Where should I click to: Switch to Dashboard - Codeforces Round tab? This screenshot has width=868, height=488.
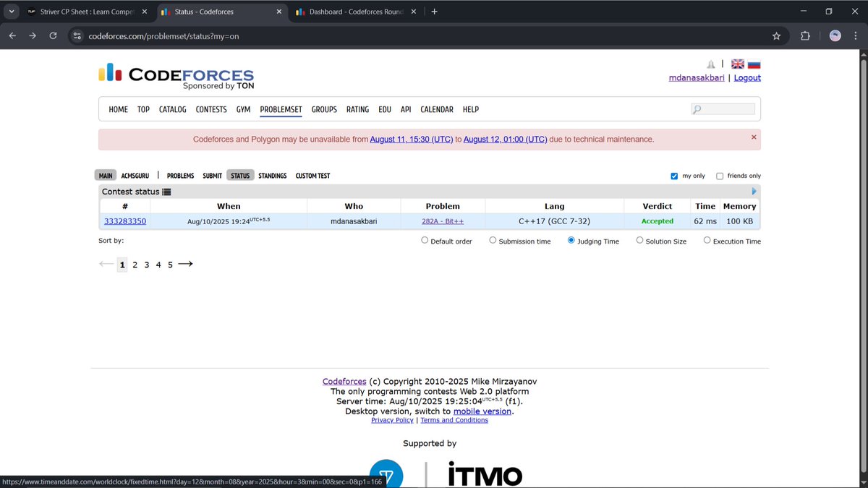pos(355,12)
